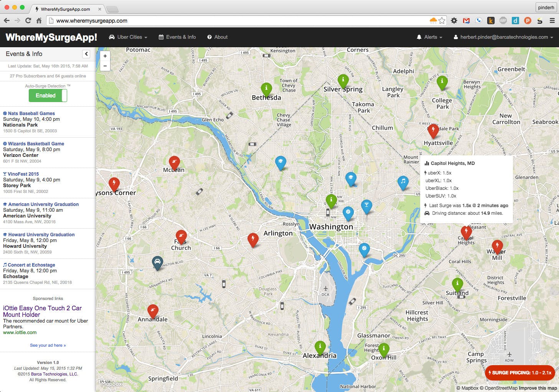
Task: Click the Barca Technologies, LLC link
Action: [54, 374]
